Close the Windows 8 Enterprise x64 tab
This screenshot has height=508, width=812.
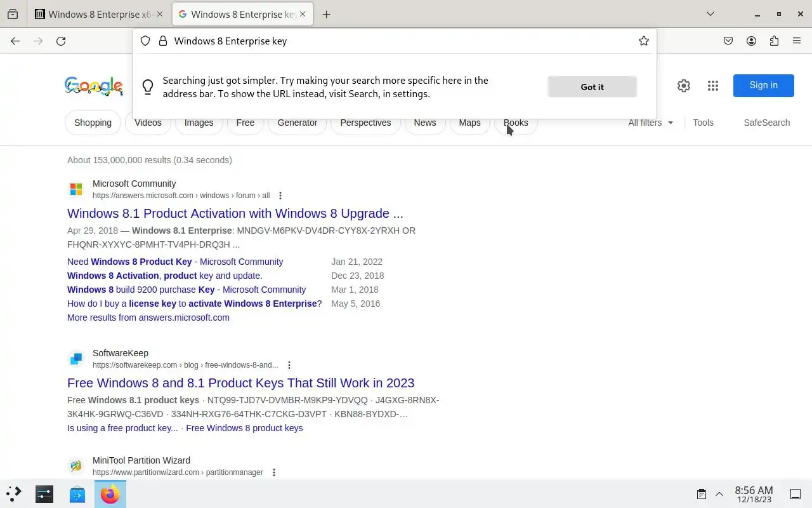click(160, 14)
